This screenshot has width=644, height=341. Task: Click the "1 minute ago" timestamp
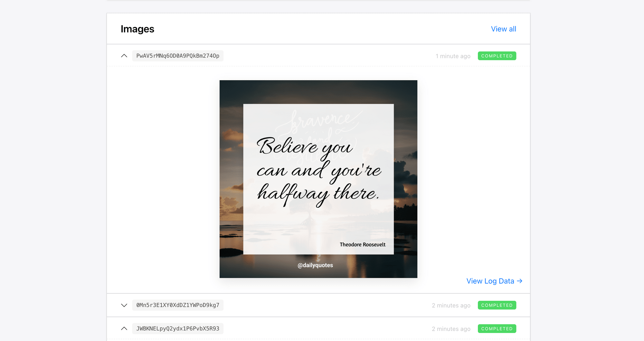pos(453,56)
